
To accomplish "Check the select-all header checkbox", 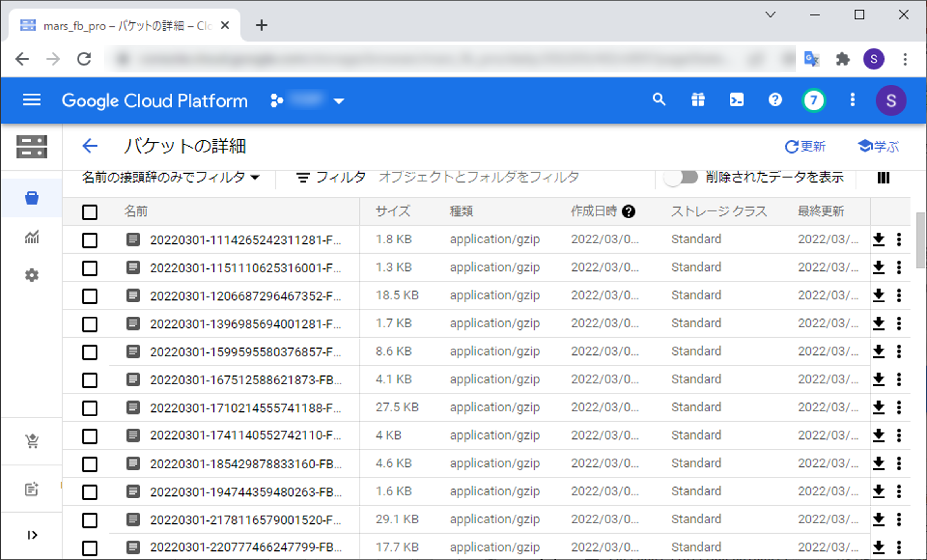I will (90, 212).
